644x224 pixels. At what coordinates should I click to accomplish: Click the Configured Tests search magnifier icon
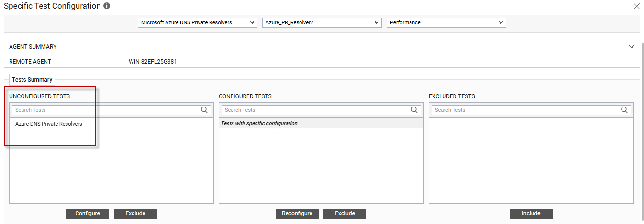(x=414, y=110)
